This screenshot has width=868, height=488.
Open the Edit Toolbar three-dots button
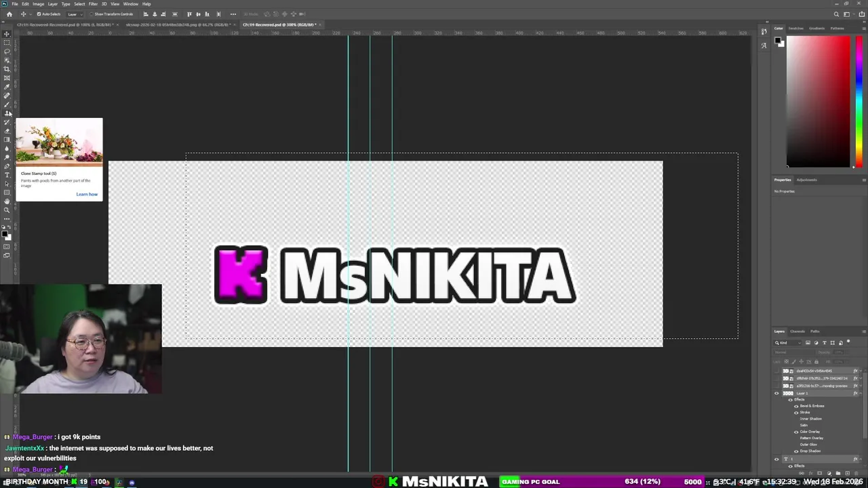7,218
